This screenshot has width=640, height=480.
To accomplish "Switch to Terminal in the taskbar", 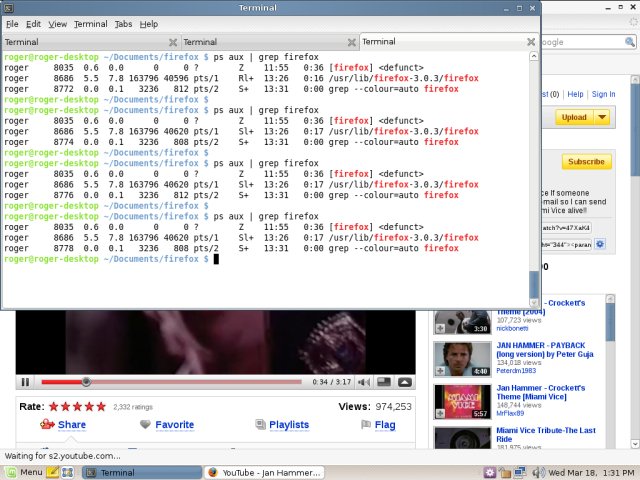I will (x=142, y=473).
